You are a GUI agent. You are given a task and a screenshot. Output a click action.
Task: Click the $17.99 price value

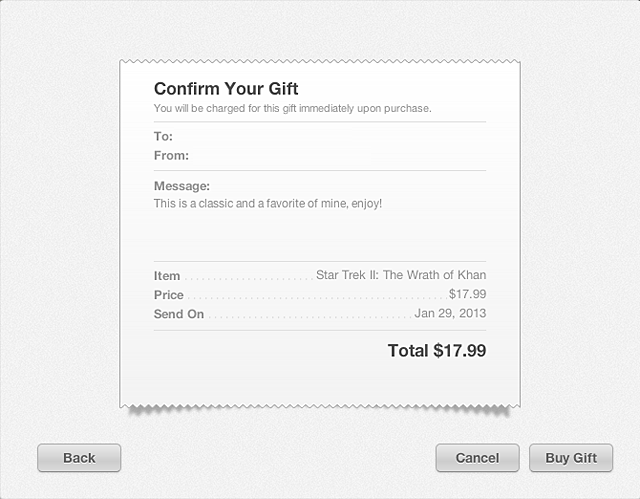[467, 294]
